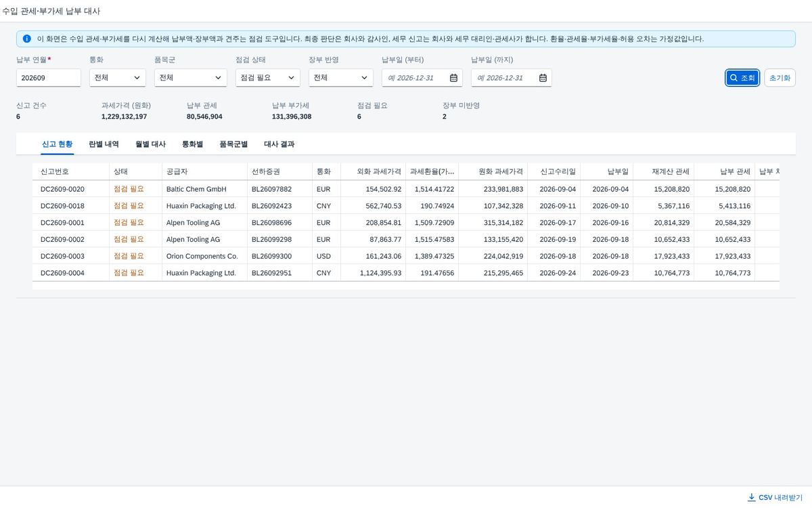Open calendar picker for 납부일 (까지)
Image resolution: width=812 pixels, height=508 pixels.
543,78
